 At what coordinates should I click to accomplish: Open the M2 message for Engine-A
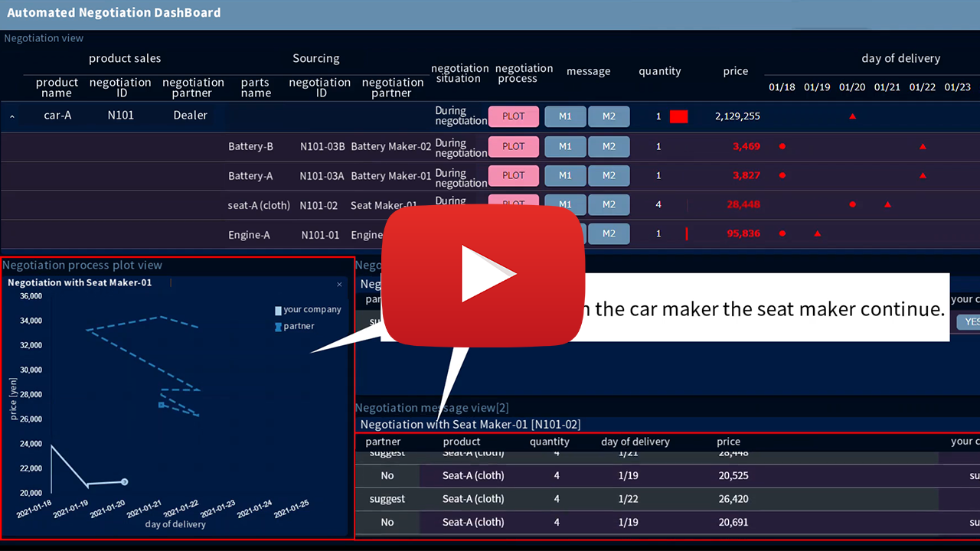pos(609,233)
